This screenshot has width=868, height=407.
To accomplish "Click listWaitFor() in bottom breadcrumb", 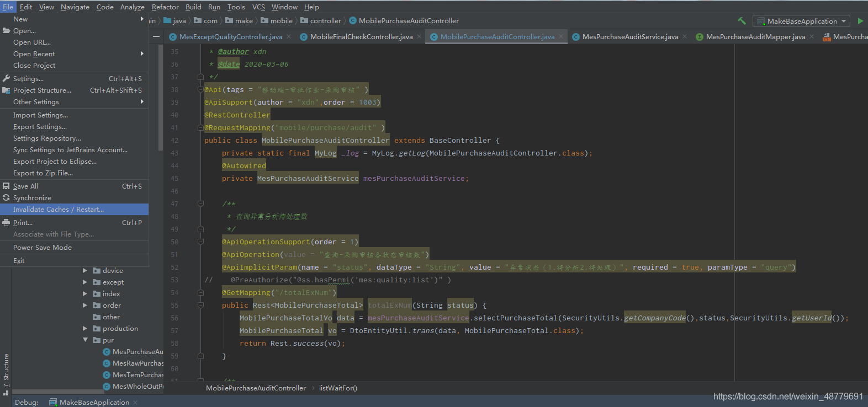I will tap(338, 388).
